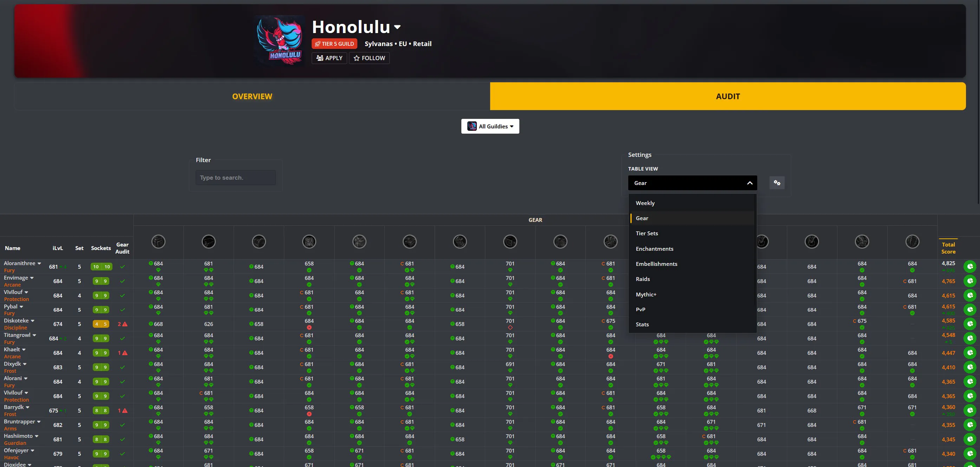
Task: Select PvP in the dropdown list
Action: click(692, 309)
